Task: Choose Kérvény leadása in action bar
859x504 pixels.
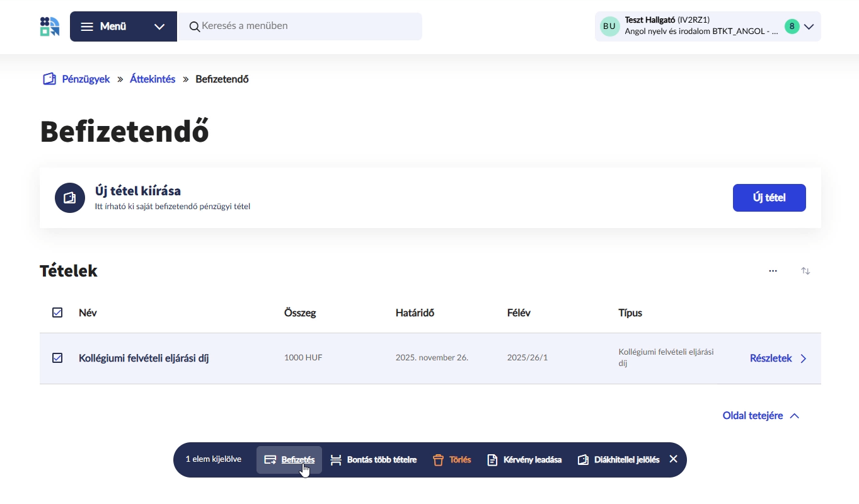Action: pos(524,460)
